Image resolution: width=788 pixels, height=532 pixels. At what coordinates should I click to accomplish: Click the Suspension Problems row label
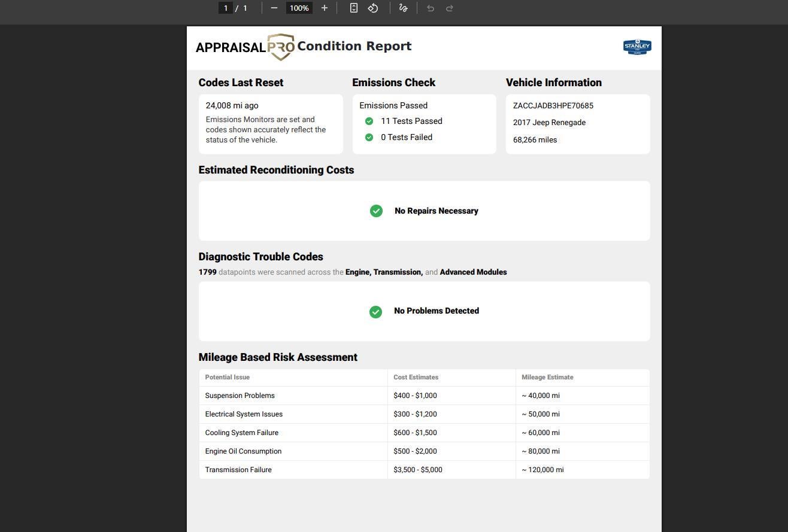(240, 396)
